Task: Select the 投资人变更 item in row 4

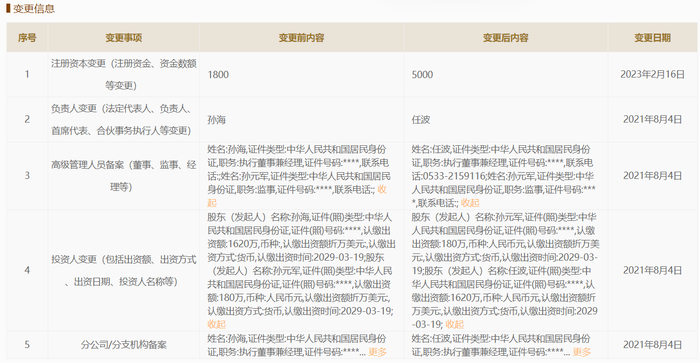Action: 124,271
